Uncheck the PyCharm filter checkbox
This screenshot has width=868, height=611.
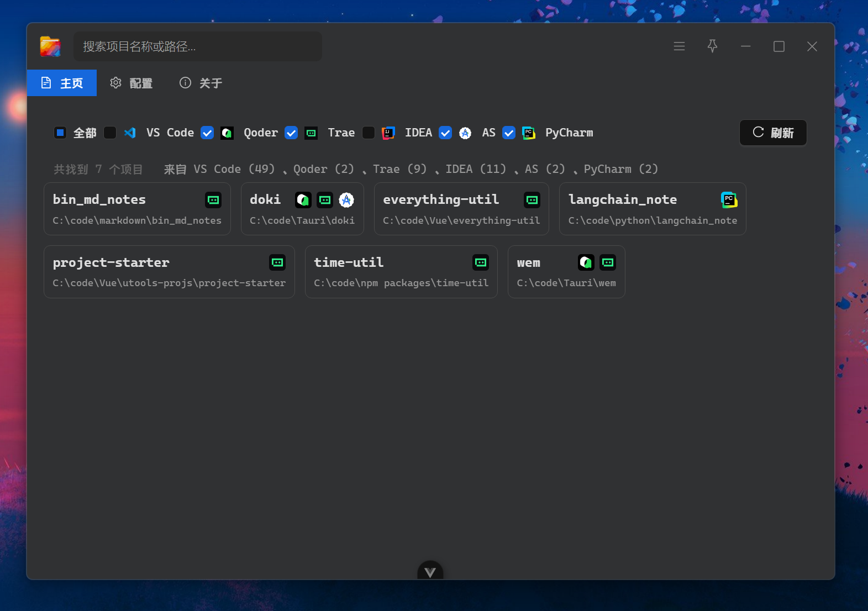(509, 133)
